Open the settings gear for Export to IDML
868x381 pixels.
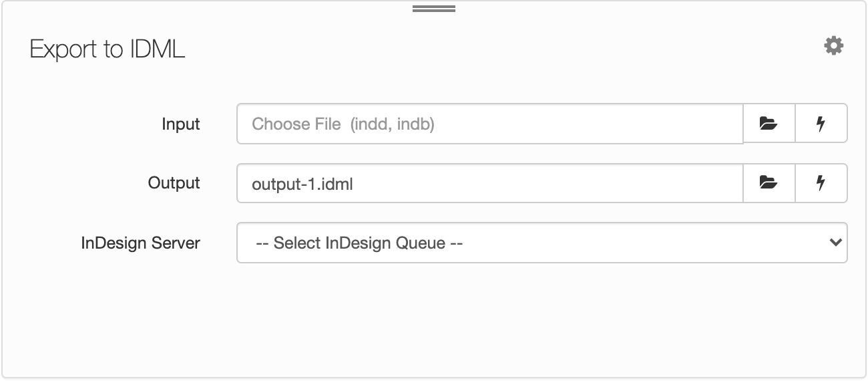[x=833, y=46]
